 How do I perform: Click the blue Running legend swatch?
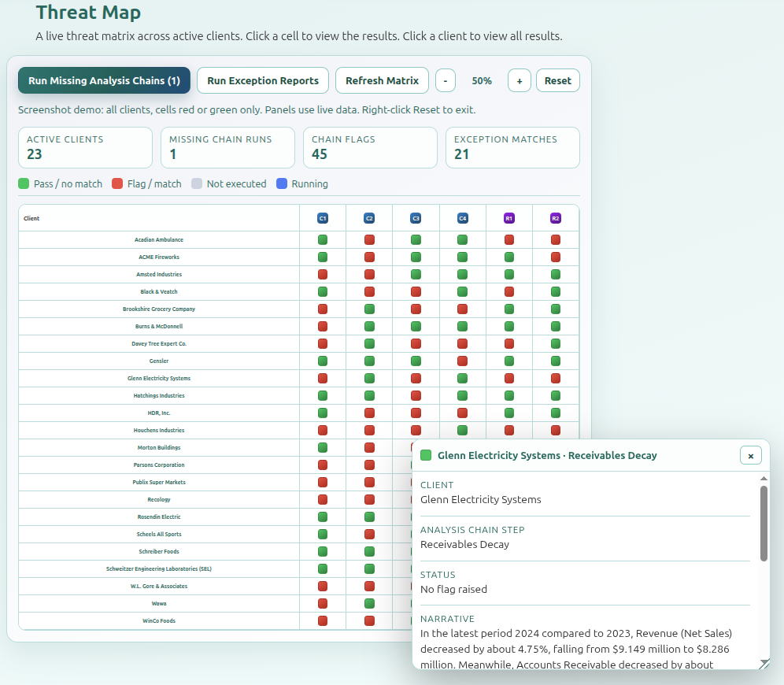pos(282,183)
